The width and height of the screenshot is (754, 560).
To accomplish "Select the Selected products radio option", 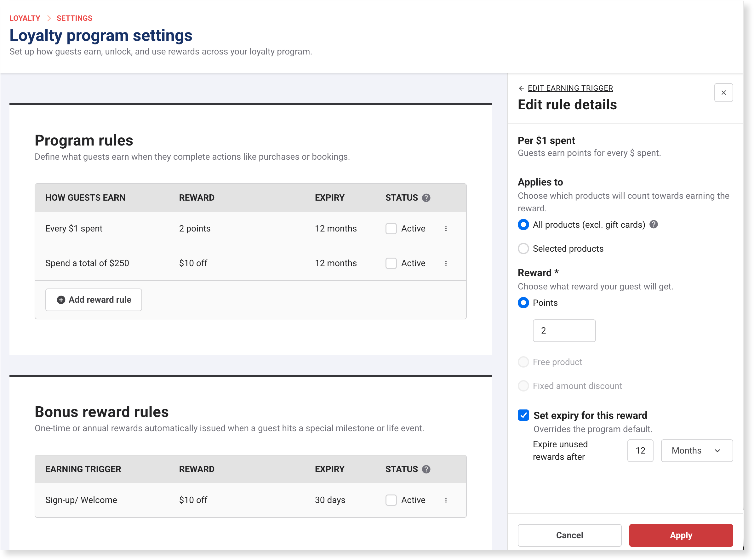I will 523,249.
